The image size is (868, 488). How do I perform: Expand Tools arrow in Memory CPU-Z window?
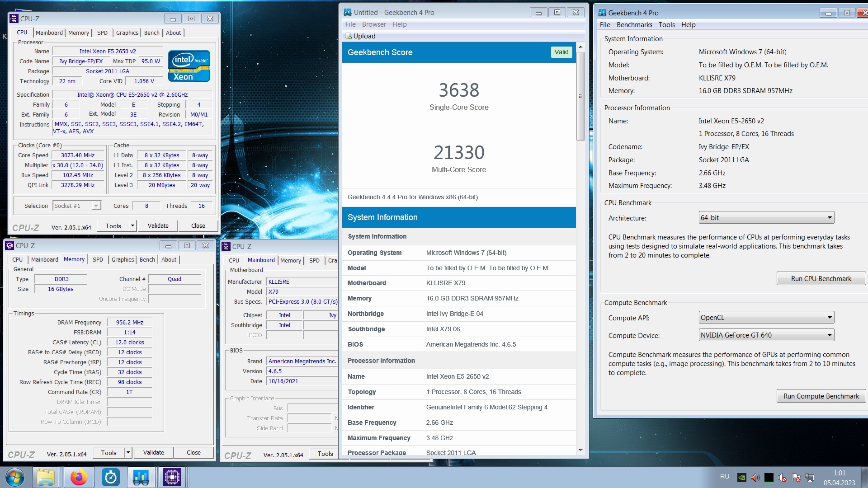128,452
